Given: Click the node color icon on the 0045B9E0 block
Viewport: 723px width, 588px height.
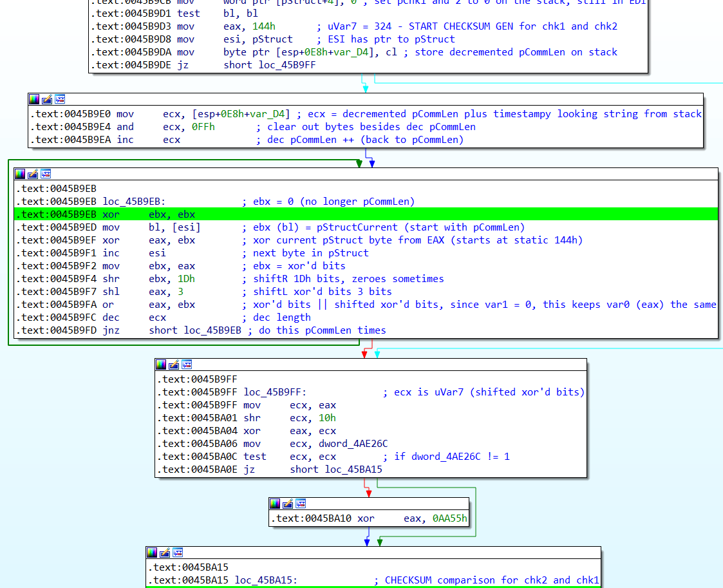Looking at the screenshot, I should click(x=34, y=99).
